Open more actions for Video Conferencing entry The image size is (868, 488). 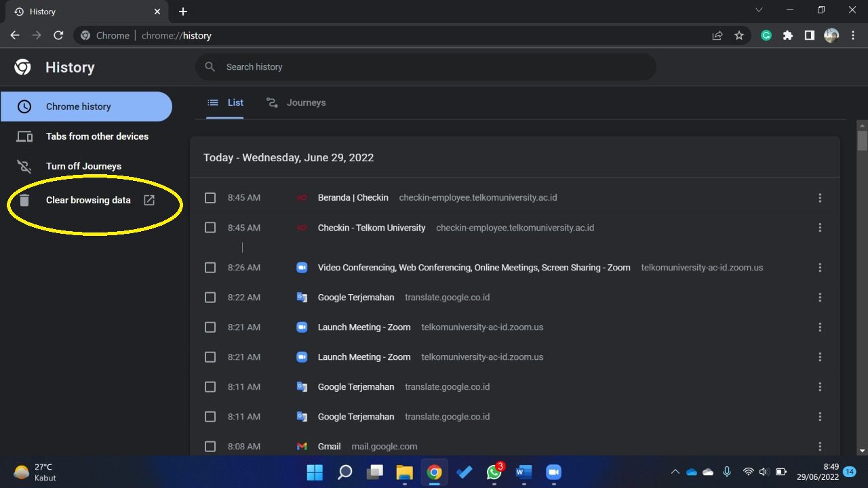click(x=820, y=268)
